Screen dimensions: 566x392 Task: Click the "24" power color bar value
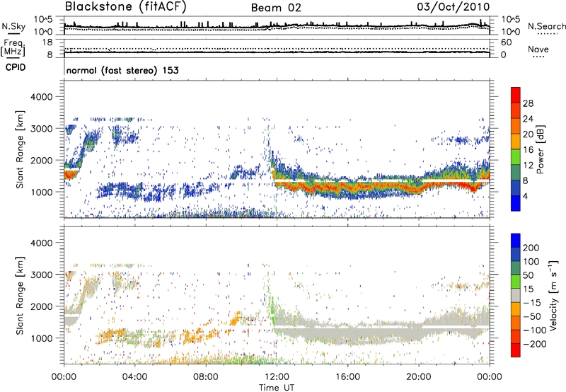coord(528,119)
